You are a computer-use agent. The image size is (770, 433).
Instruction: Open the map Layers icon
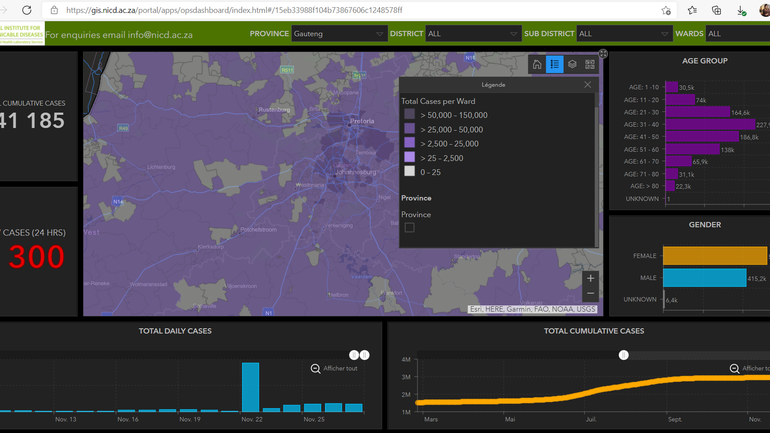[572, 64]
